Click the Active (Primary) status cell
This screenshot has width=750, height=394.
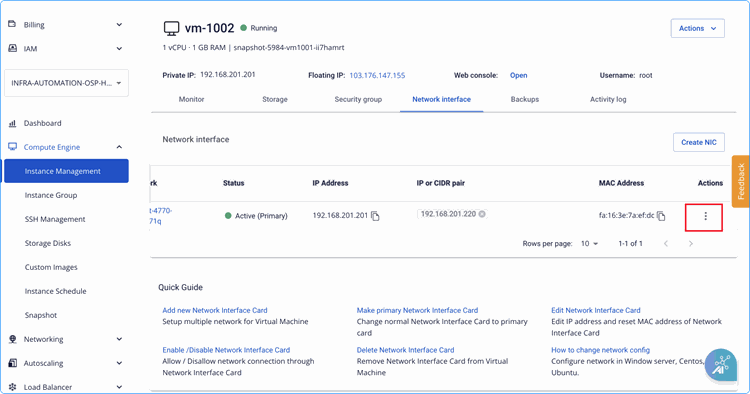[x=256, y=216]
